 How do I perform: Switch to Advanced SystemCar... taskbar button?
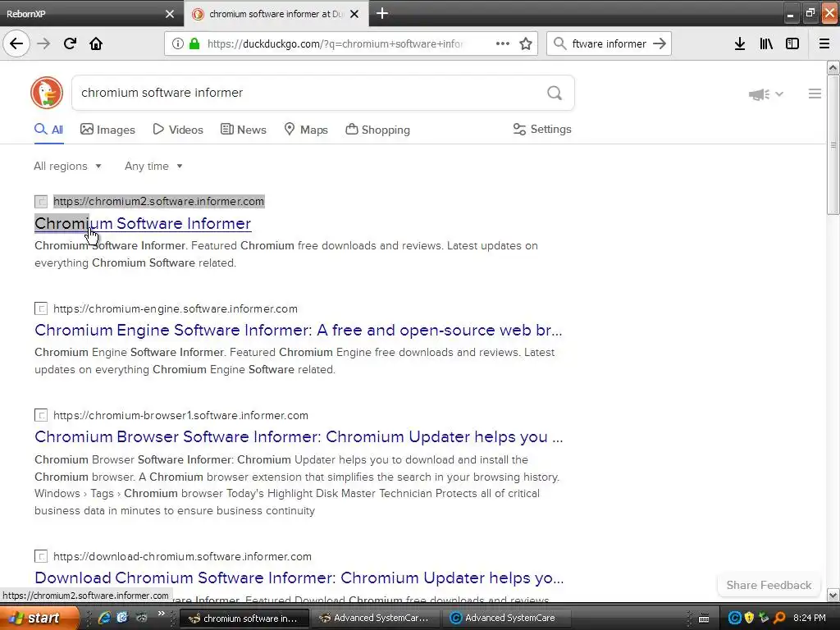tap(375, 619)
